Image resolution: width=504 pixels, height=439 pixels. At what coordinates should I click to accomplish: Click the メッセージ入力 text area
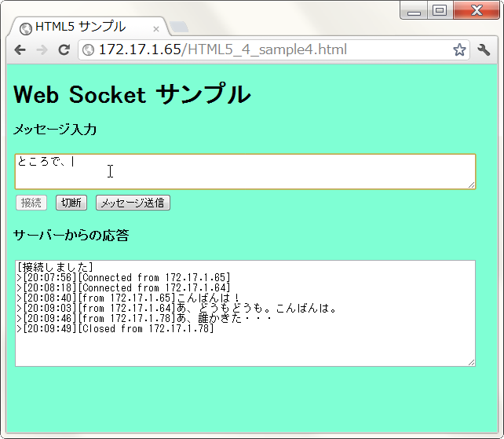(245, 171)
